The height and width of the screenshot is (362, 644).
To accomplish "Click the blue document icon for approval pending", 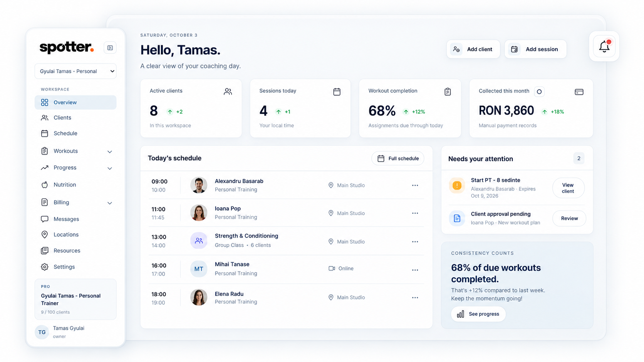I will point(457,219).
